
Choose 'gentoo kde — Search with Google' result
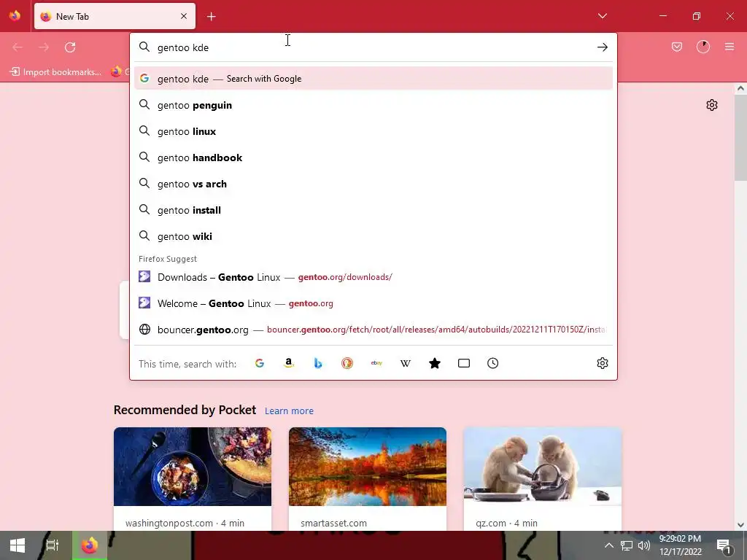pyautogui.click(x=373, y=79)
